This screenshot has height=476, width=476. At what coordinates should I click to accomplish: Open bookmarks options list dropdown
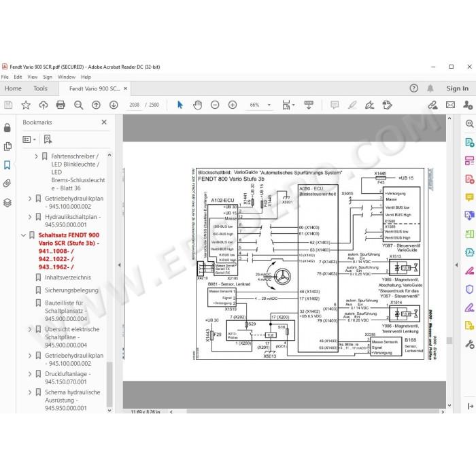29,139
